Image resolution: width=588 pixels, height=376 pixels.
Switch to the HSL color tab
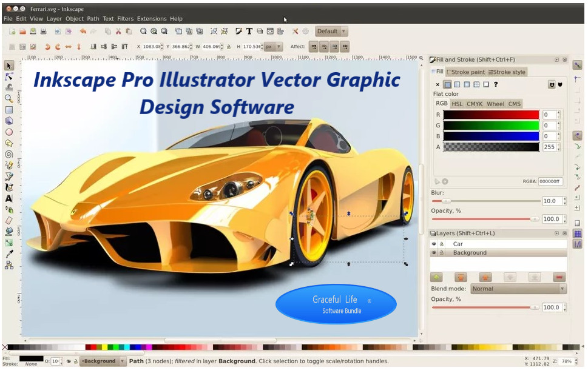click(x=457, y=104)
